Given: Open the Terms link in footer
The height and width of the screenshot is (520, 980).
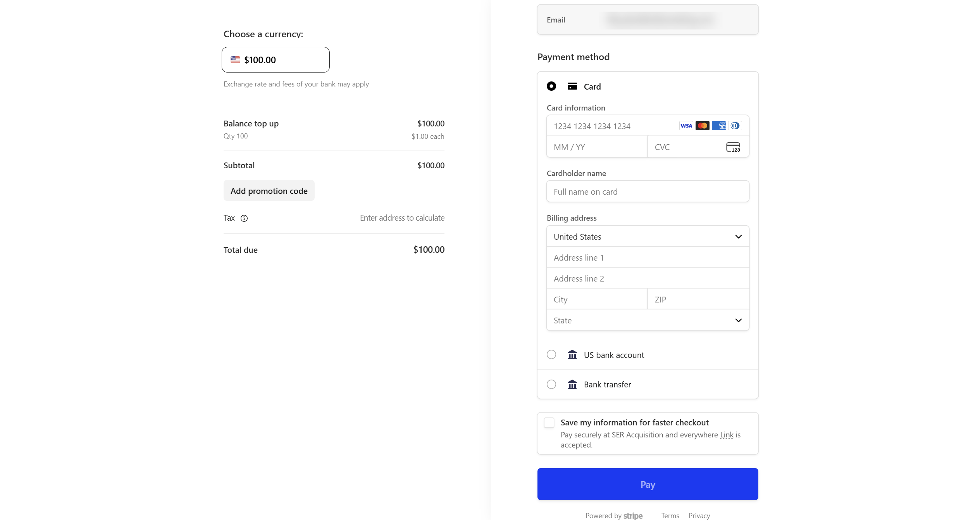Looking at the screenshot, I should (670, 515).
